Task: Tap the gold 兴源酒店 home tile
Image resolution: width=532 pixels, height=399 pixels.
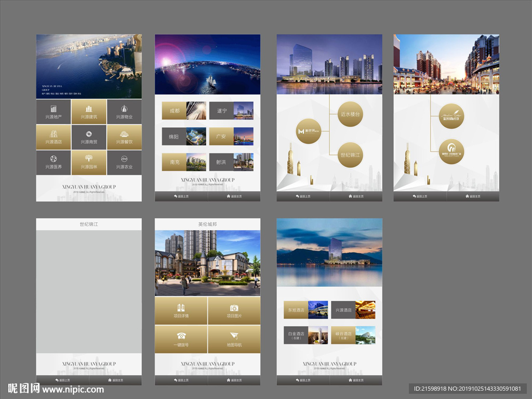Action: [54, 137]
